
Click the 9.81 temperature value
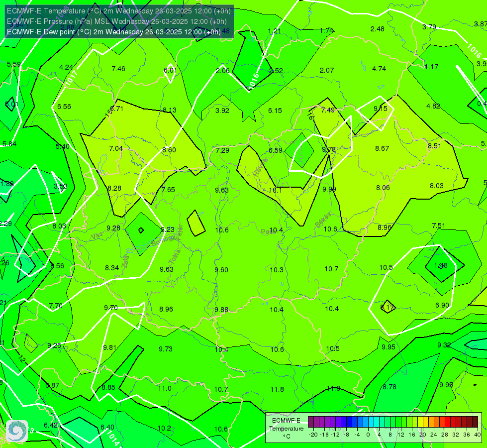[x=109, y=347]
